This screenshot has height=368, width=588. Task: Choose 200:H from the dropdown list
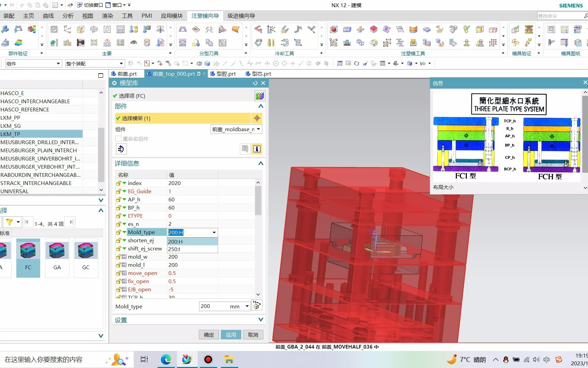193,241
